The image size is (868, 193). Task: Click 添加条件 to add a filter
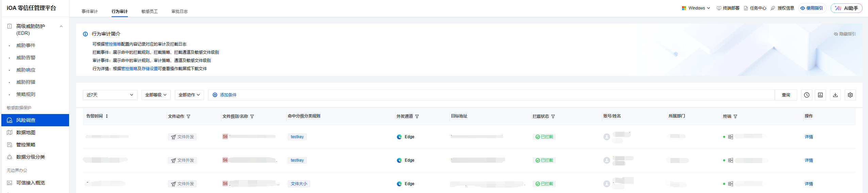point(224,95)
